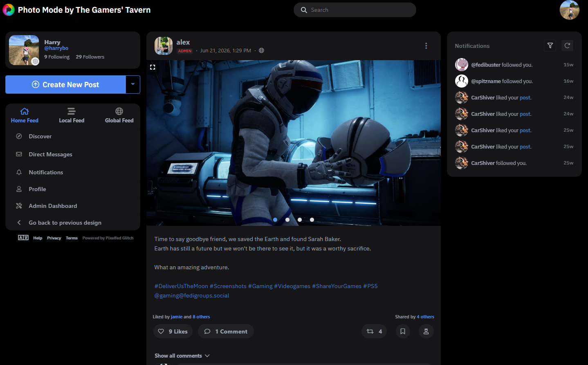Click the language switch icon in footer
Image resolution: width=588 pixels, height=365 pixels.
coord(23,238)
